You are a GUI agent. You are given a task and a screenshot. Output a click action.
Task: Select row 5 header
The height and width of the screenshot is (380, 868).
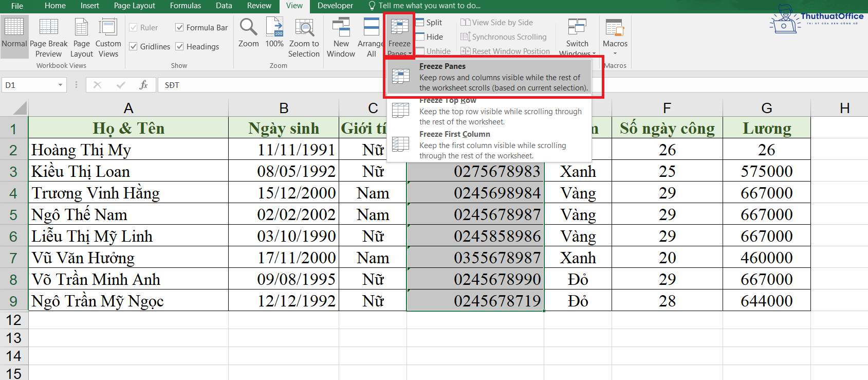tap(14, 214)
